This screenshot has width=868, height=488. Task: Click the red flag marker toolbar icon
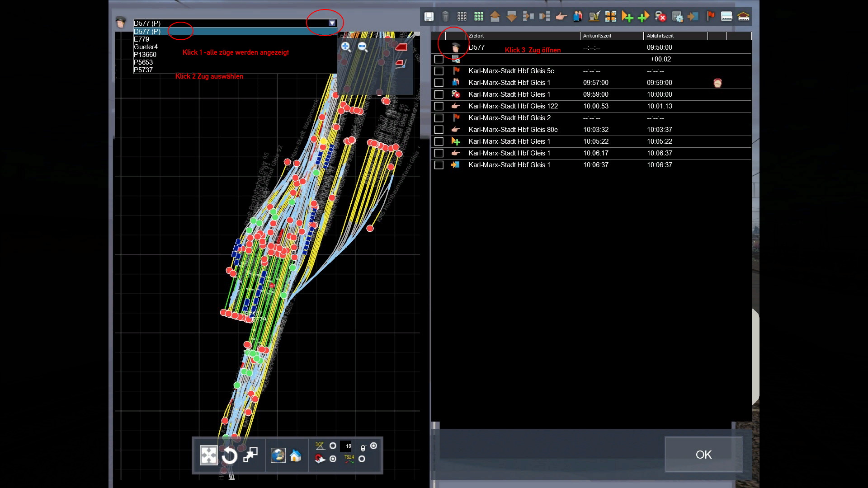pos(710,17)
